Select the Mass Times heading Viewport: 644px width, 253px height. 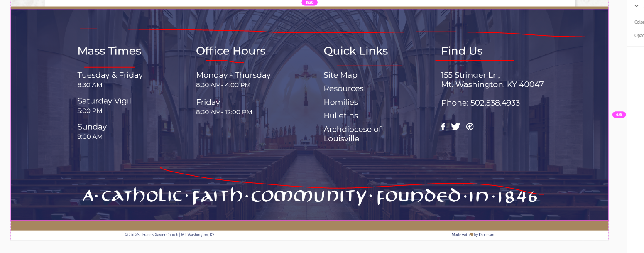click(x=109, y=51)
